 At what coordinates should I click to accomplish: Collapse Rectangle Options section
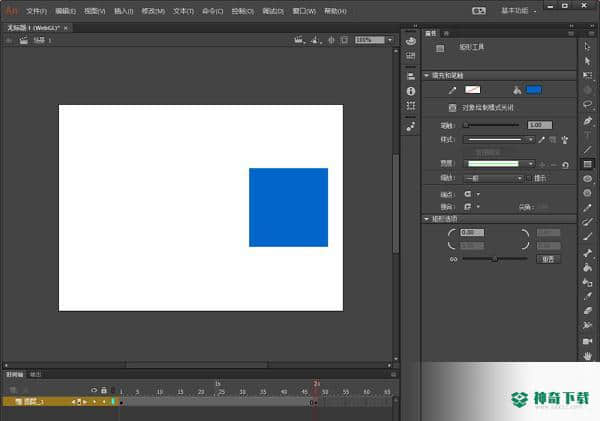pyautogui.click(x=426, y=219)
